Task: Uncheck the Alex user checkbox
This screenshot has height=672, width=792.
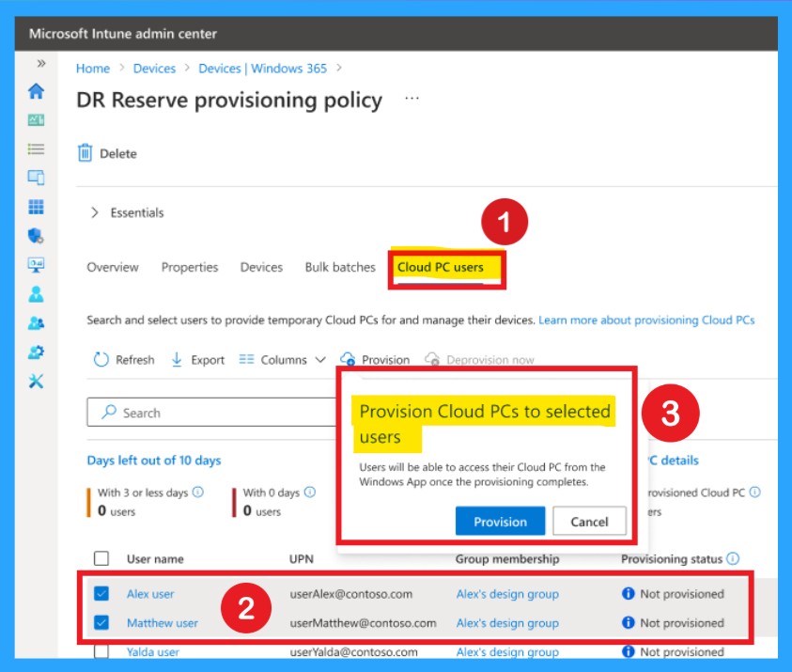Action: [101, 593]
